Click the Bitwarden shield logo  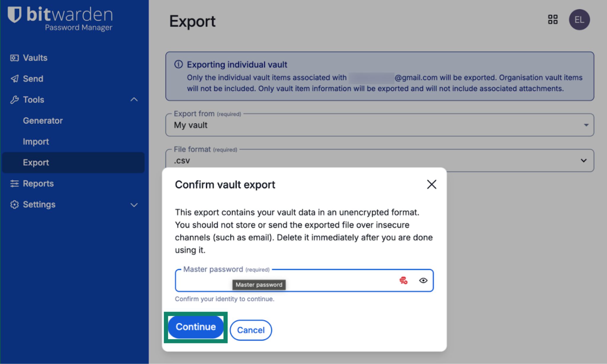[14, 15]
